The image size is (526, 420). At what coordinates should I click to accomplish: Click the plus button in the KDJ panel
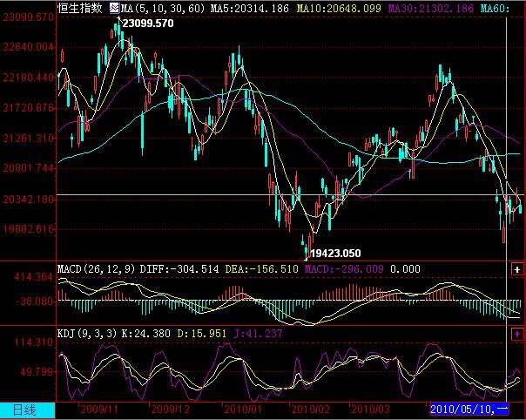[x=517, y=334]
